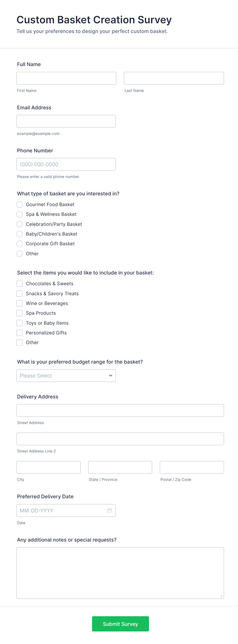
Task: Click the Email Address input
Action: click(66, 121)
